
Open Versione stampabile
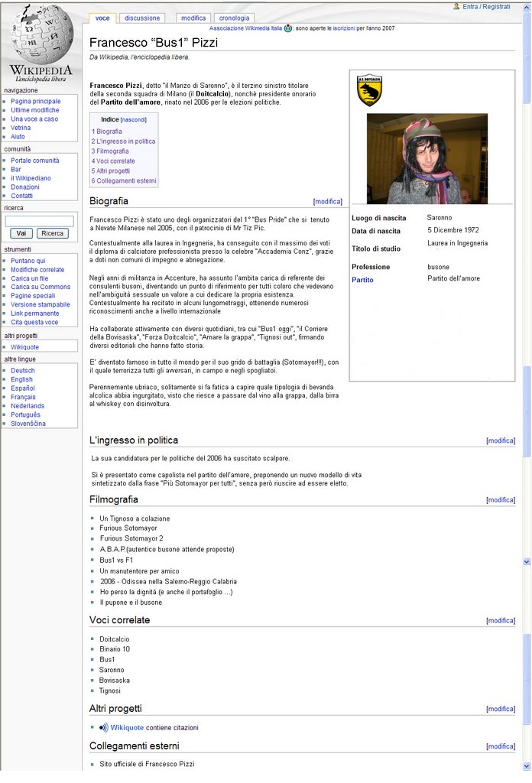click(x=41, y=304)
